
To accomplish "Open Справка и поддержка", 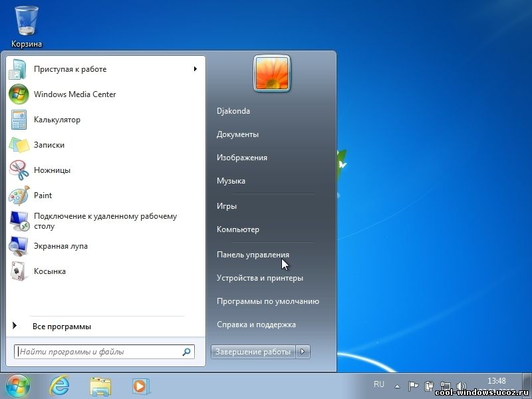I will (256, 325).
